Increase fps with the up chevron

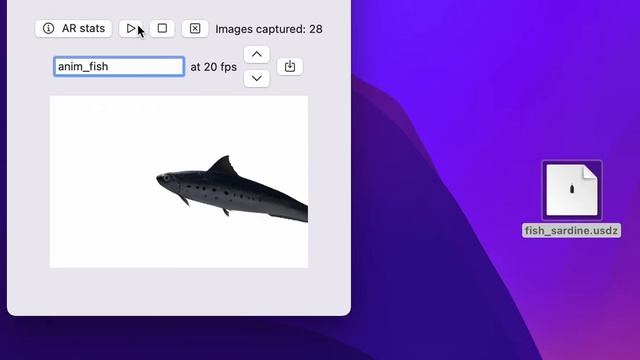pos(257,54)
